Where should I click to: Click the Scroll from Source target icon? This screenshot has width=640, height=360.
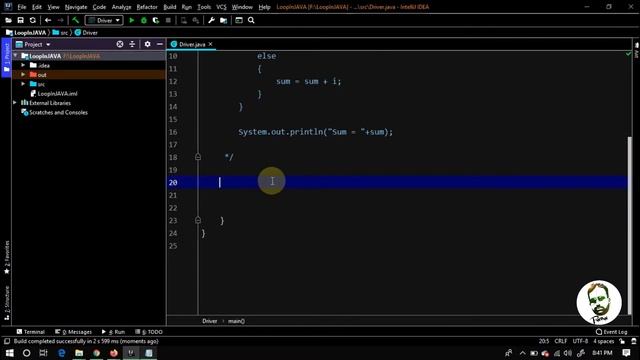click(120, 44)
